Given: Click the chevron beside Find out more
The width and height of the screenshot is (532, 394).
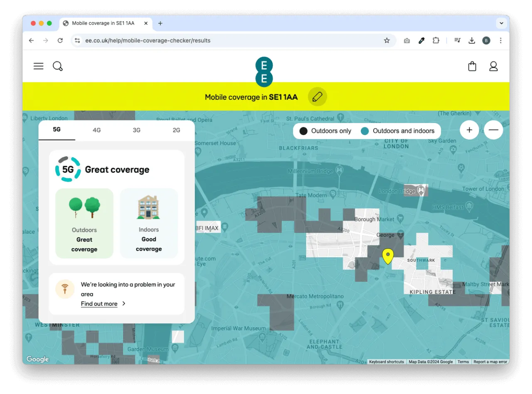Looking at the screenshot, I should point(124,303).
